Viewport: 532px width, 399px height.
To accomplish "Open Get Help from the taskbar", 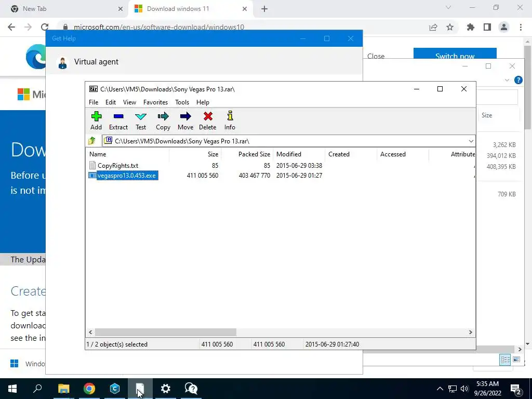I will tap(191, 389).
